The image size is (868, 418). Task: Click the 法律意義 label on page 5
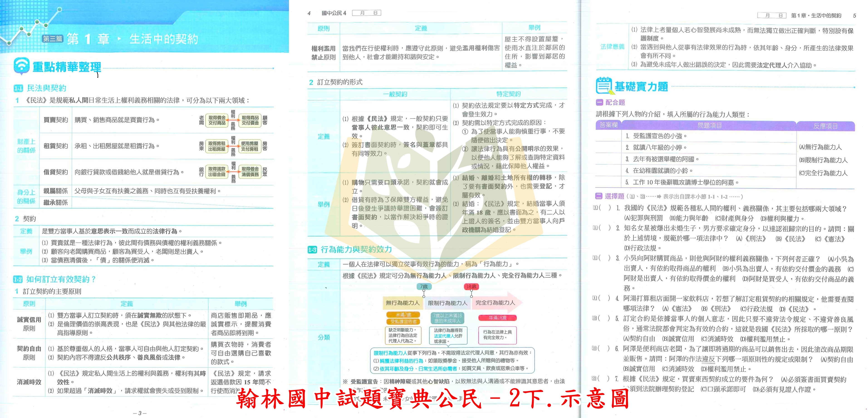612,47
